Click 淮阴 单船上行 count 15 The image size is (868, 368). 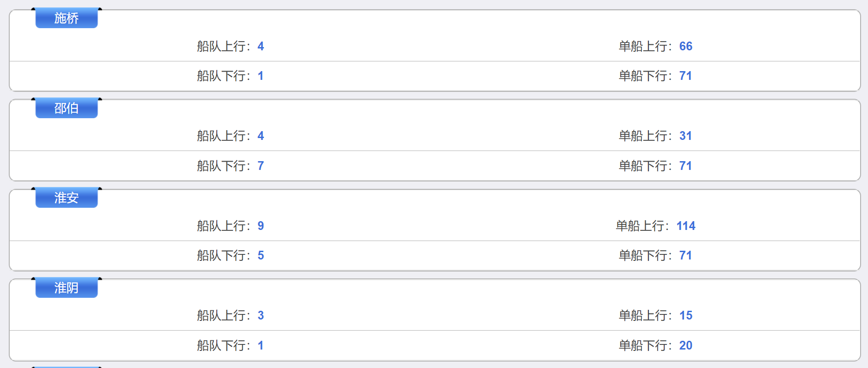point(686,315)
